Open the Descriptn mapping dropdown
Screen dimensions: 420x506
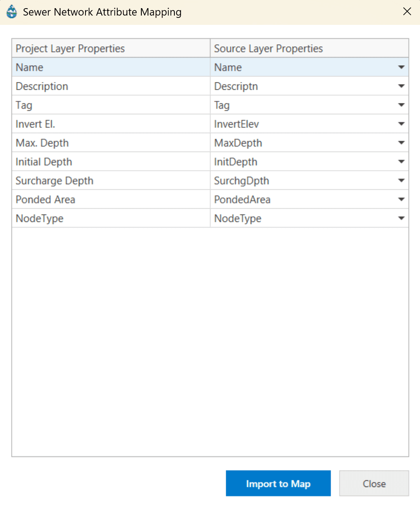401,86
